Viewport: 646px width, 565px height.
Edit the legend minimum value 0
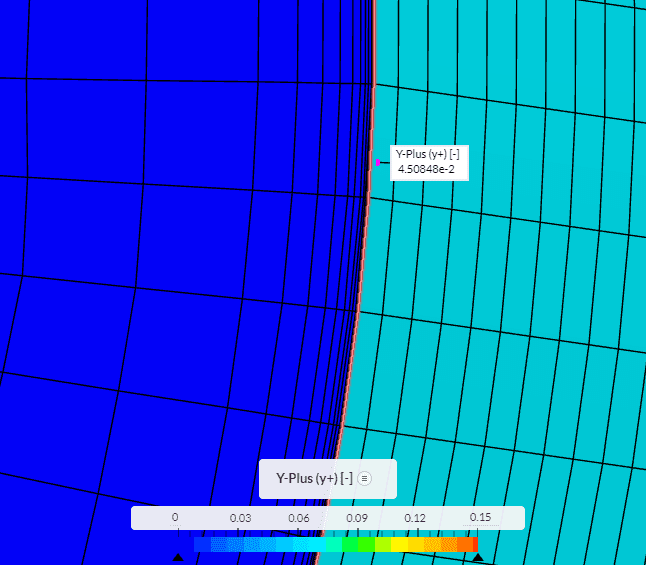click(x=175, y=518)
